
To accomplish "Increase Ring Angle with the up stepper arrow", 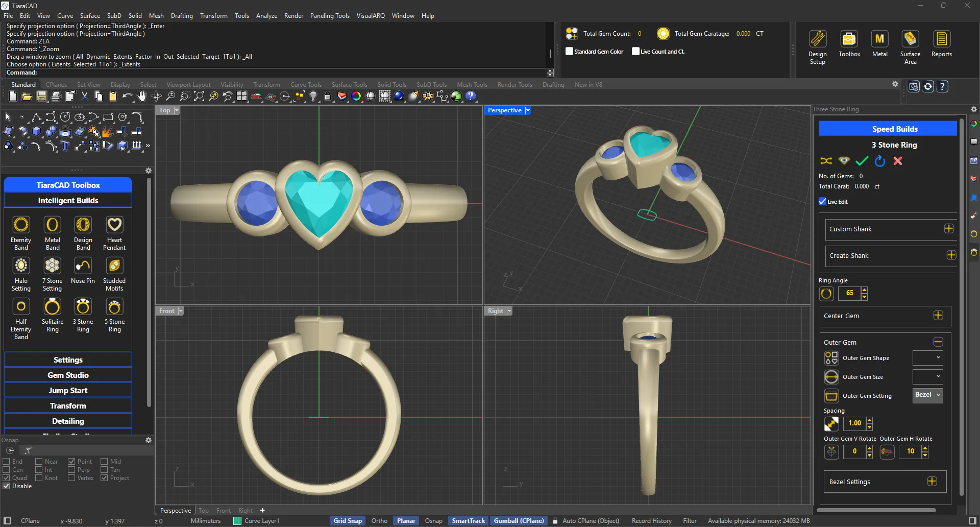I will click(x=864, y=291).
